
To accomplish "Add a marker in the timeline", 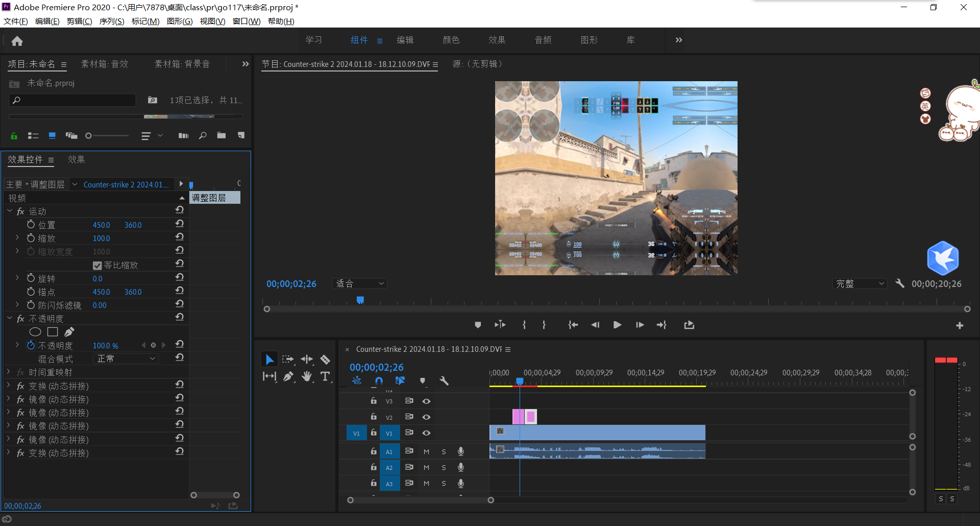I will (x=423, y=381).
